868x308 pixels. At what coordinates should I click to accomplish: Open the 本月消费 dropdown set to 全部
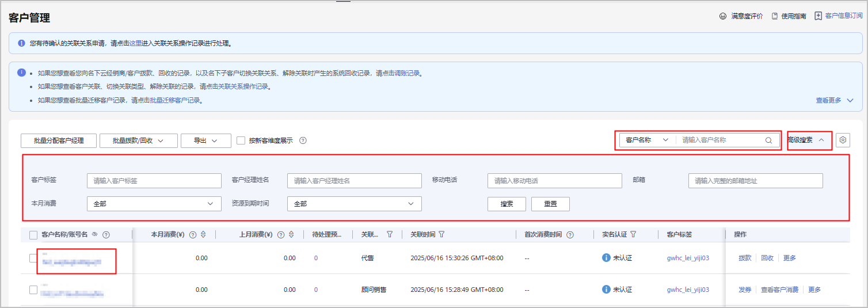(154, 204)
